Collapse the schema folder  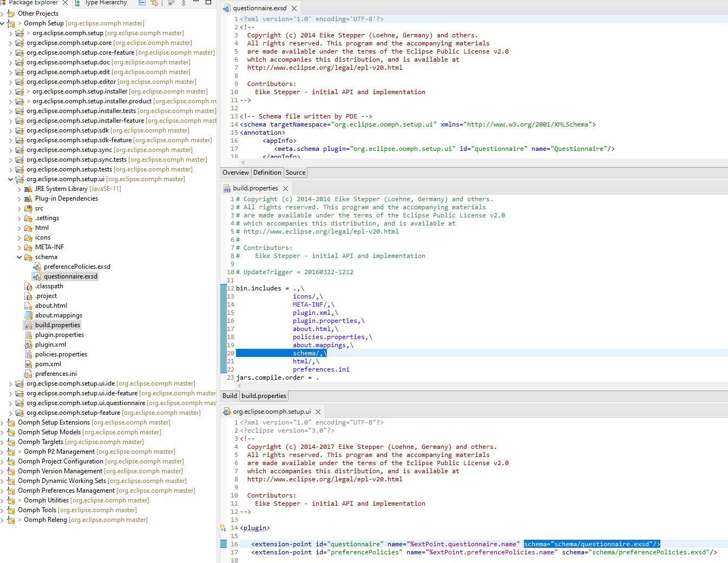click(18, 256)
